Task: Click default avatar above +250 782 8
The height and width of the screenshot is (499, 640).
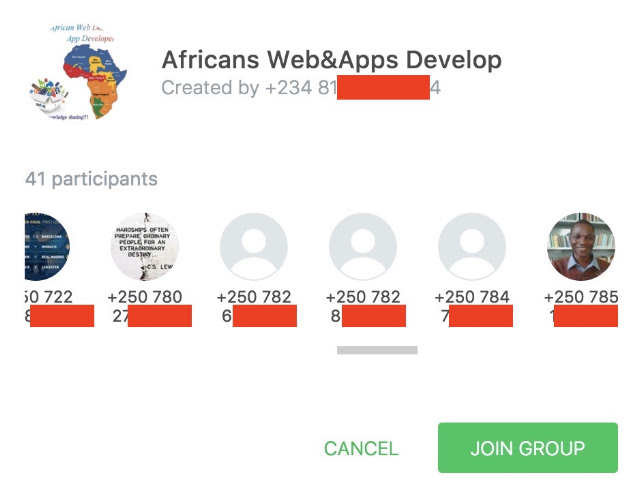Action: tap(363, 246)
